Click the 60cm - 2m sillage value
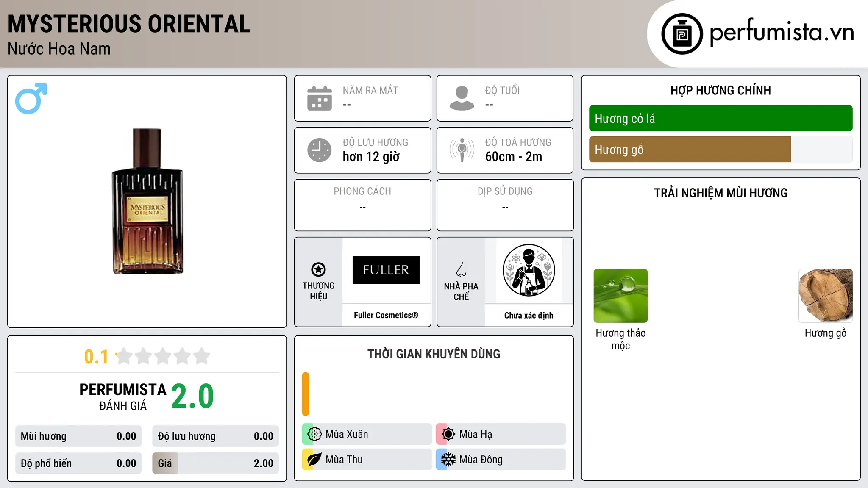Viewport: 868px width, 488px height. tap(513, 157)
